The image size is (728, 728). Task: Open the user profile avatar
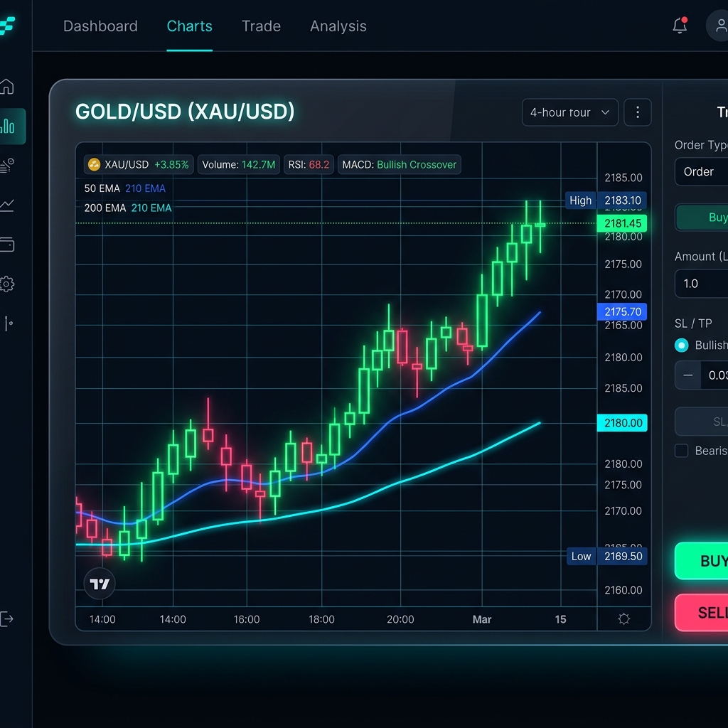[x=718, y=26]
